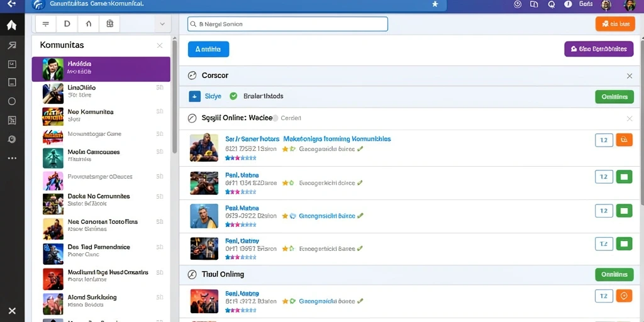Click the Amitile blue button
Viewport: 644px width, 322px height.
pos(208,49)
